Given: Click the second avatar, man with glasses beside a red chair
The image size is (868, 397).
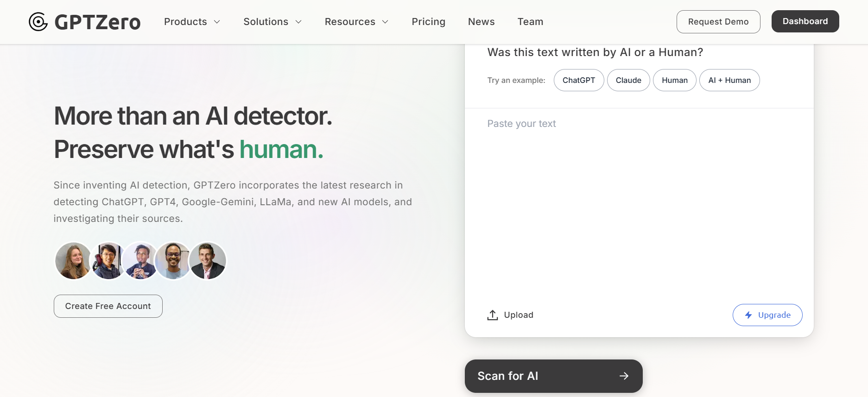Looking at the screenshot, I should click(x=108, y=261).
